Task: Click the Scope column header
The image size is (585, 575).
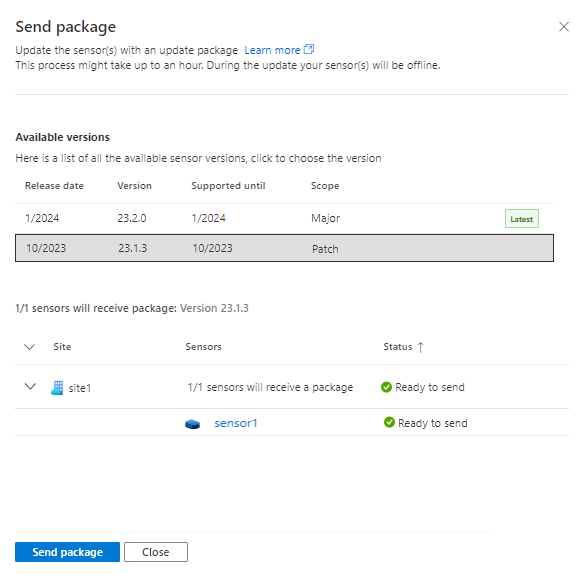Action: [325, 185]
